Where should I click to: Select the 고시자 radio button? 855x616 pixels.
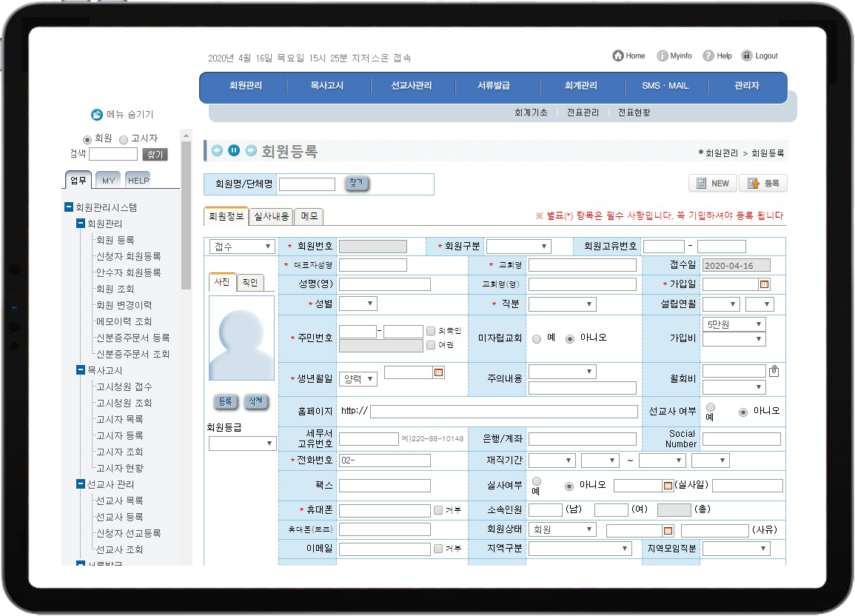point(124,139)
